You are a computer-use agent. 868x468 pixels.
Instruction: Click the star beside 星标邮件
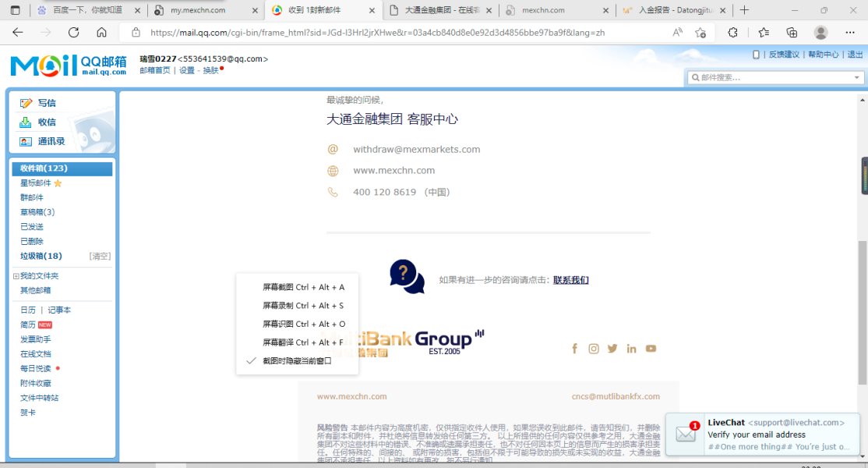(58, 183)
